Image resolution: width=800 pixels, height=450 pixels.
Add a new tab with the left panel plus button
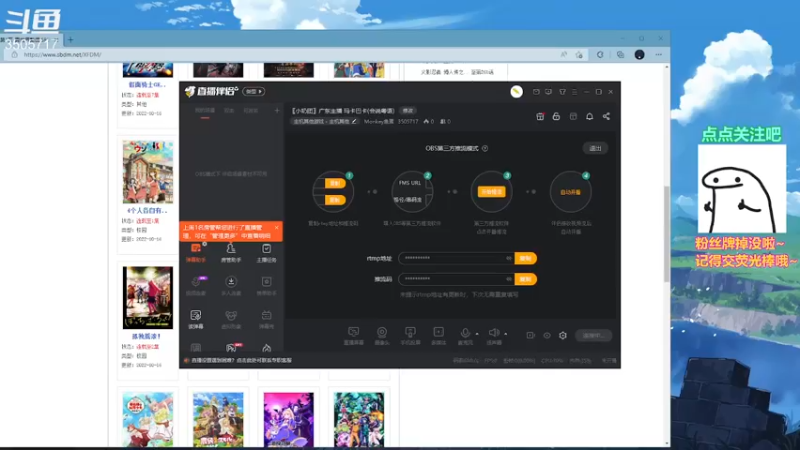pyautogui.click(x=277, y=110)
